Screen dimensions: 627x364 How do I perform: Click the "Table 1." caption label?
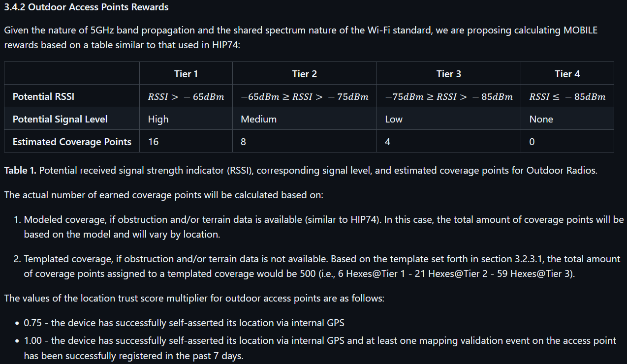coord(20,170)
